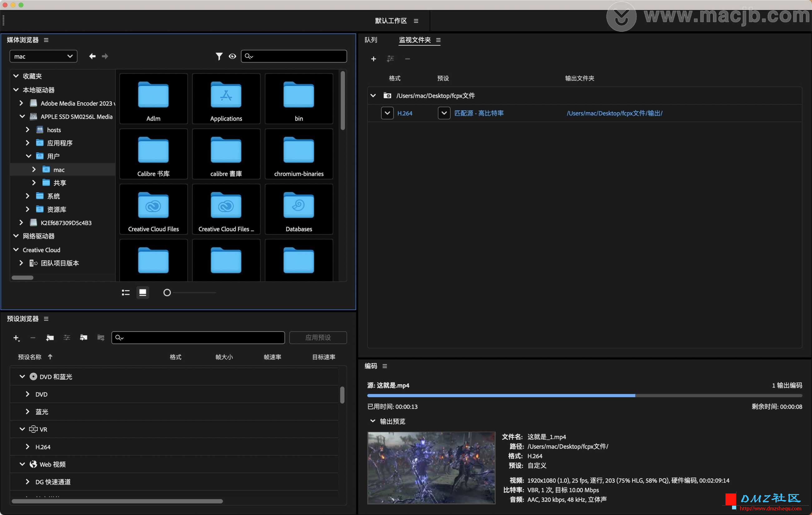Open the 监视文件夹 panel menu

tap(438, 40)
